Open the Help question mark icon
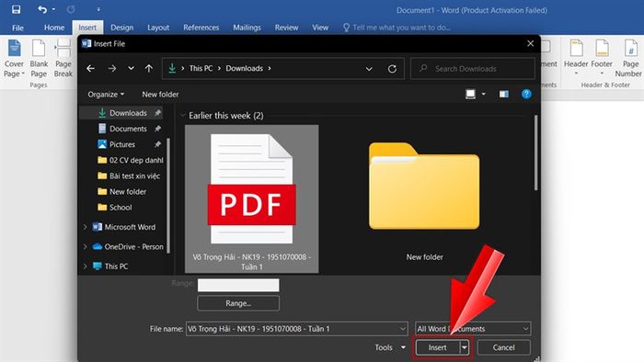 click(526, 95)
